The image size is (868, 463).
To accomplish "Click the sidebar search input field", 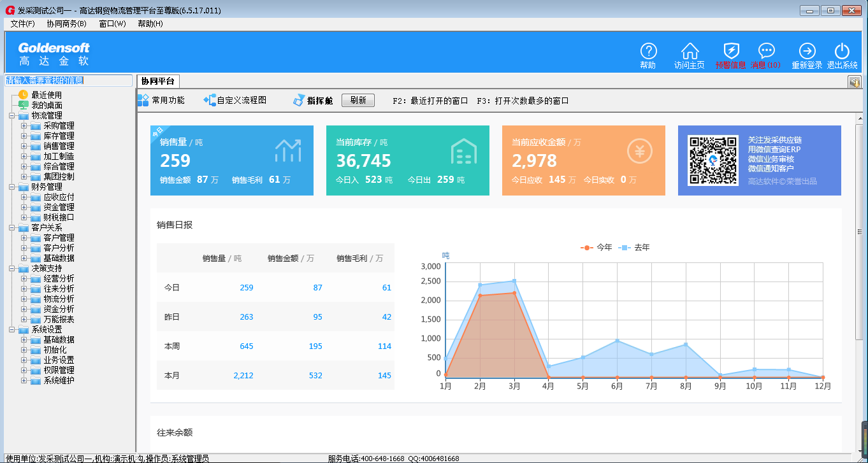I will (x=69, y=80).
